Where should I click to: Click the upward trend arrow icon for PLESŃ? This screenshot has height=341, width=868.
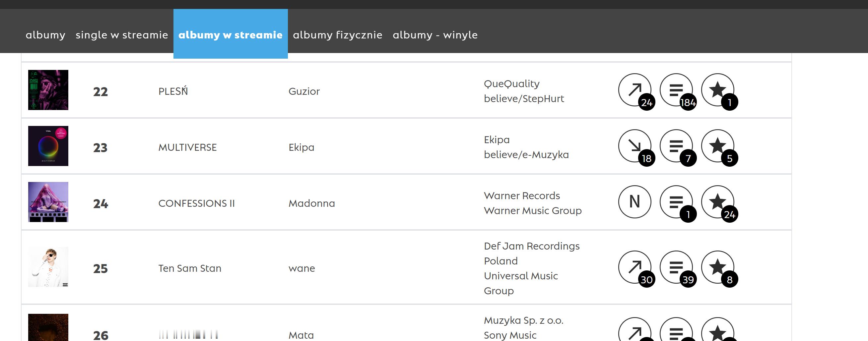(x=635, y=90)
